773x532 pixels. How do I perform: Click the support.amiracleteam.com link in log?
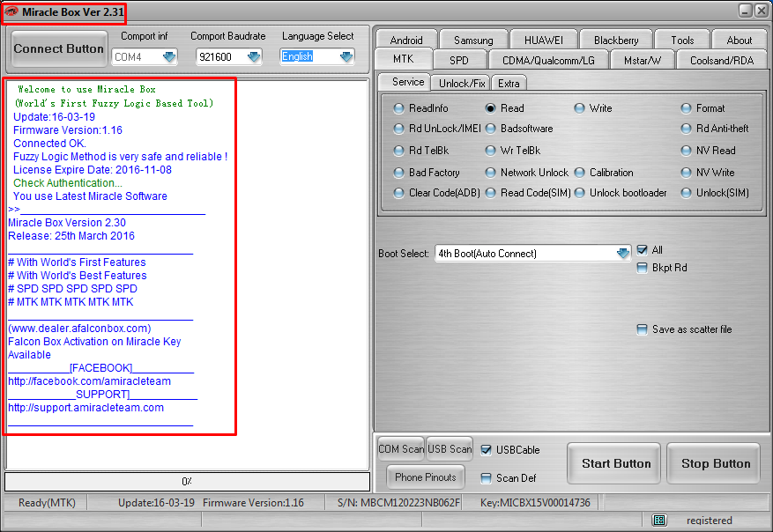point(85,408)
